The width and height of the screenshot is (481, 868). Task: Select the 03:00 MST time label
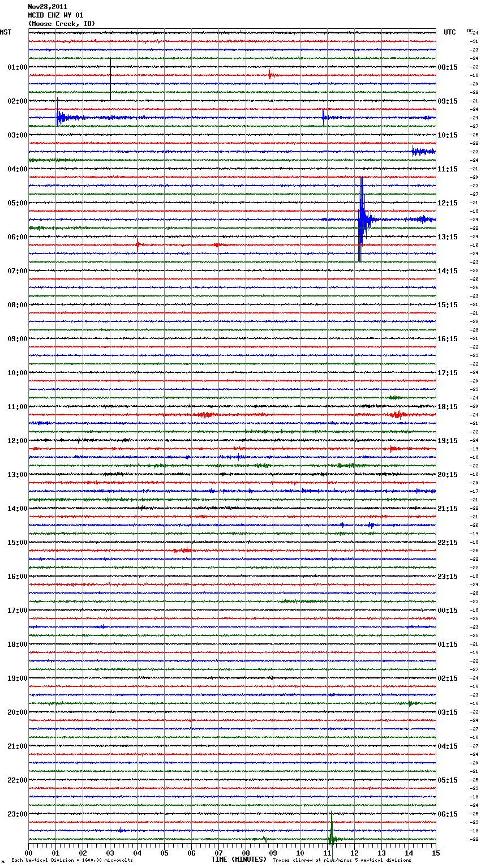point(17,135)
